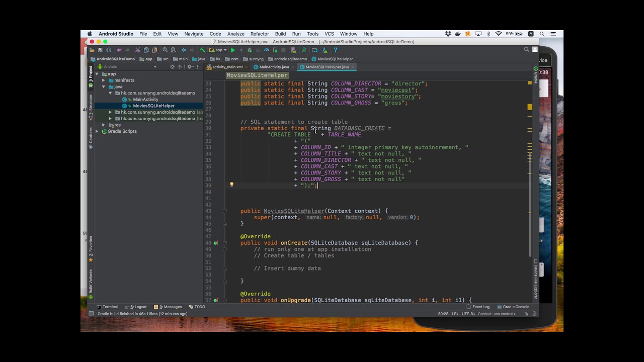Click the Make Project hammer icon
This screenshot has width=644, height=362.
pos(202,50)
